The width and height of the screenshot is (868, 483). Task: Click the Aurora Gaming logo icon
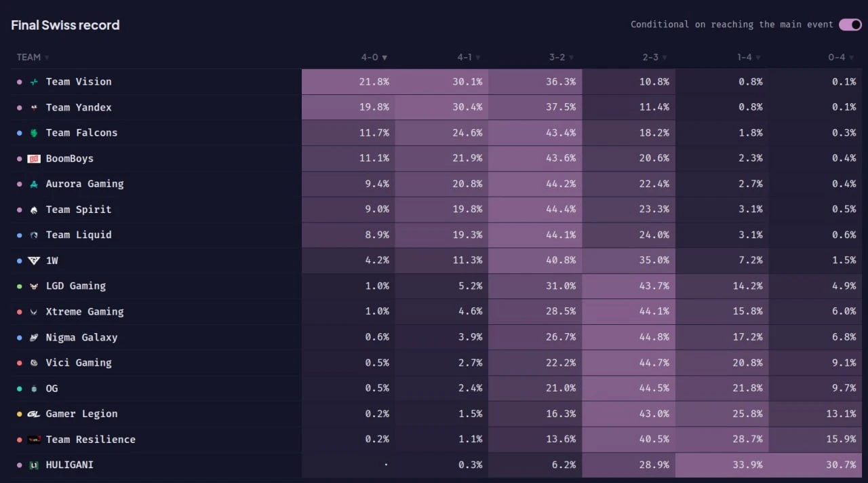click(x=34, y=184)
